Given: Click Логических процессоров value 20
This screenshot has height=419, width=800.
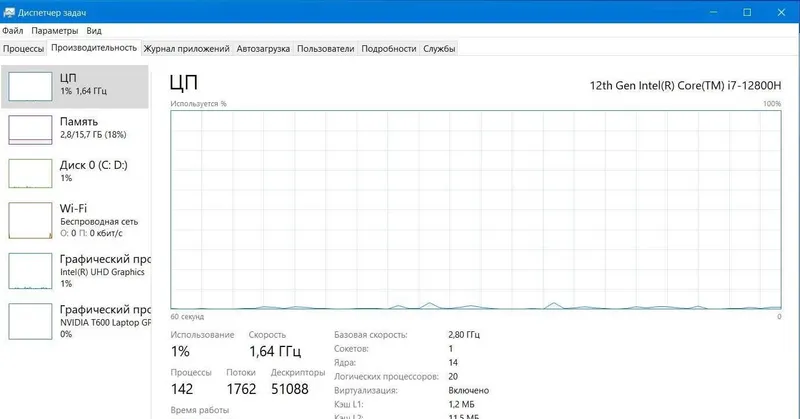Looking at the screenshot, I should [x=453, y=376].
